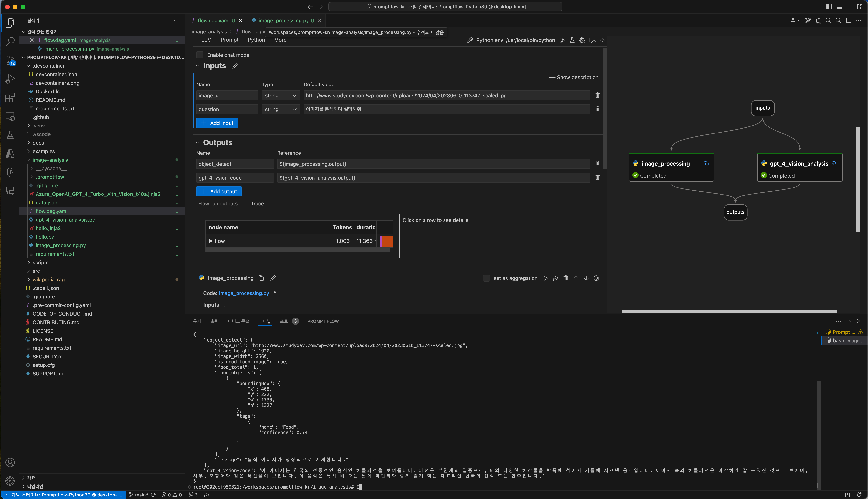Click Add input button
This screenshot has width=868, height=499.
tap(217, 123)
